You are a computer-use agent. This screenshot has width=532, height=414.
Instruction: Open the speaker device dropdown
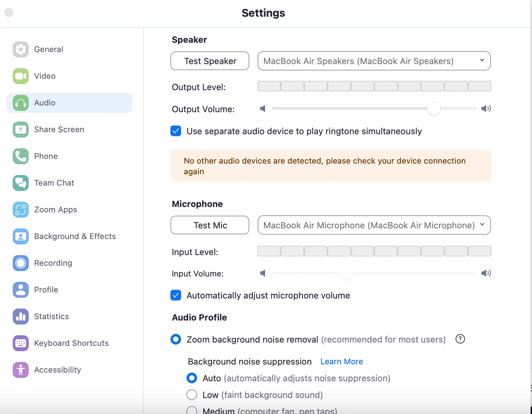pyautogui.click(x=374, y=61)
